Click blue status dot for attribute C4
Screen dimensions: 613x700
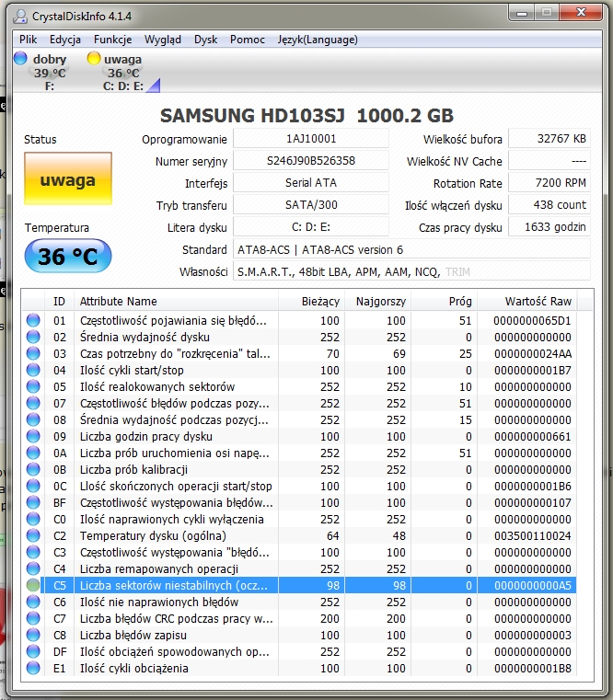coord(33,568)
